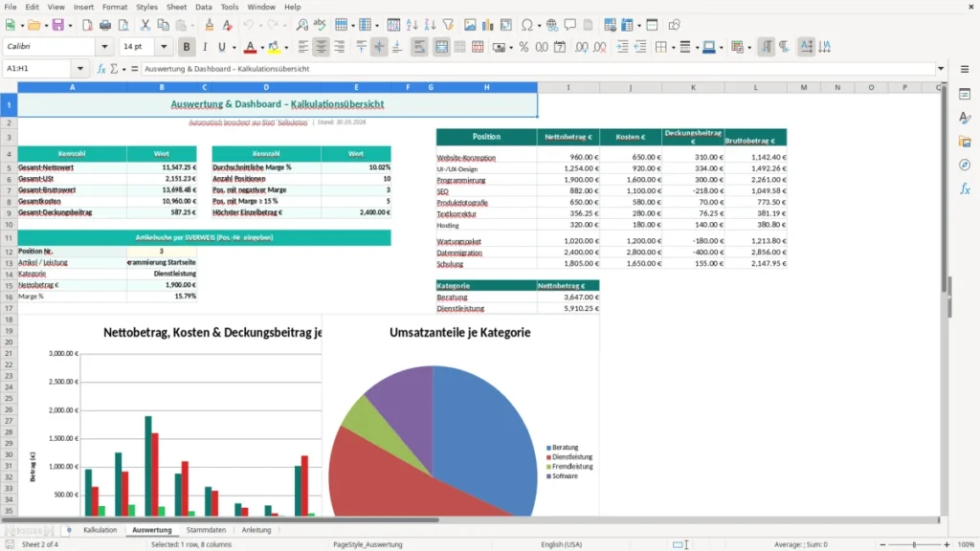Click the Save document icon

point(58,25)
